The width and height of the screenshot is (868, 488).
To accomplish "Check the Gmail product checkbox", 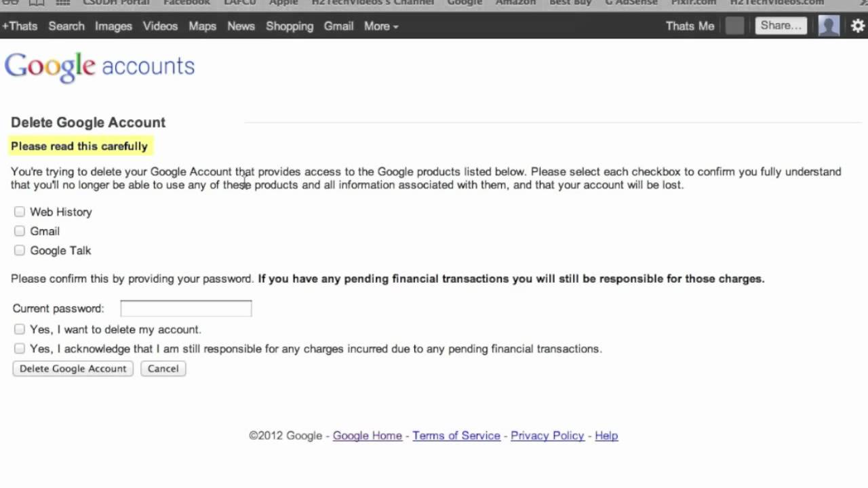I will coord(20,231).
